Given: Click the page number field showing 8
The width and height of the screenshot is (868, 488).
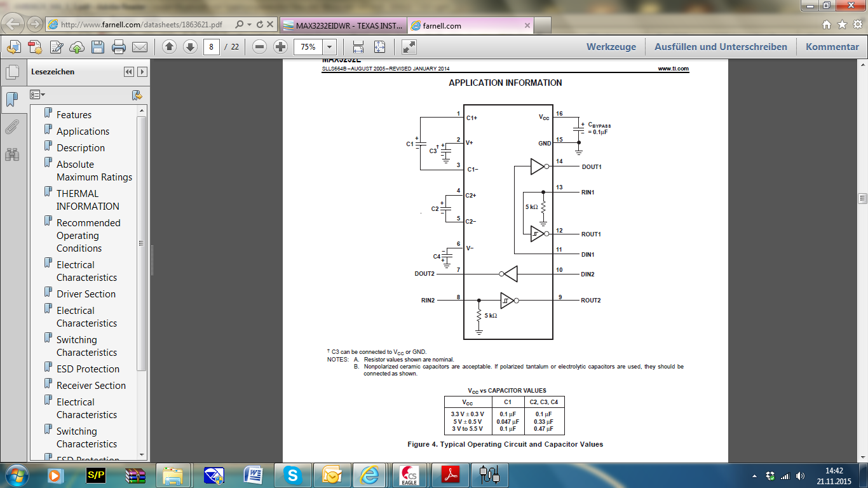Looking at the screenshot, I should point(211,47).
